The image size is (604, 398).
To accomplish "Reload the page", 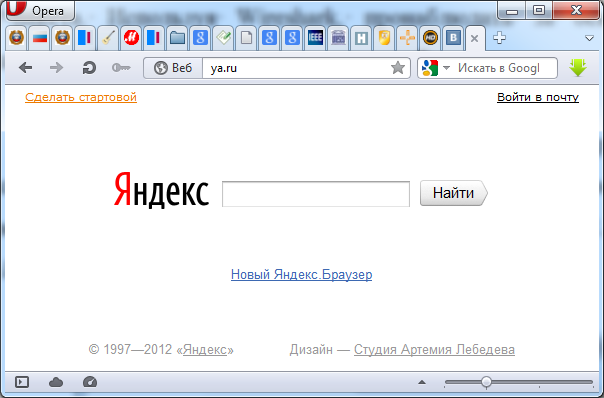I will (x=89, y=68).
